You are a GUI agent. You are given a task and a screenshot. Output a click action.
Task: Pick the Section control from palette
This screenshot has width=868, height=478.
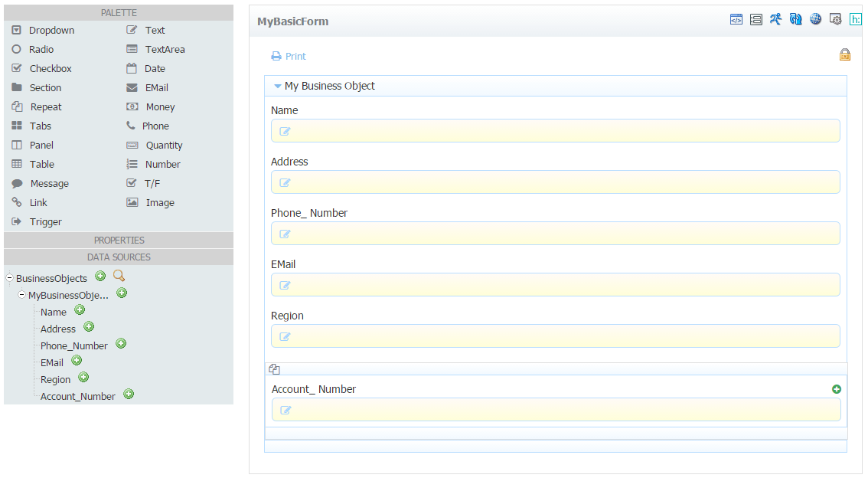[37, 87]
